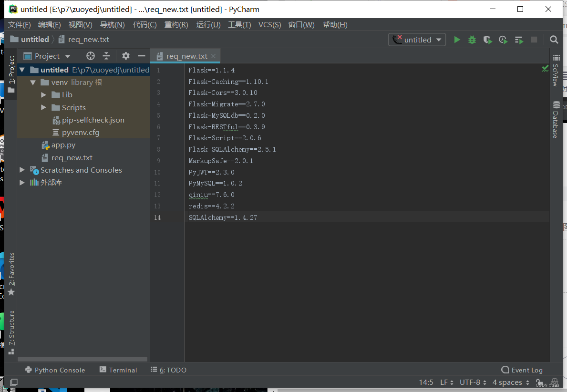
Task: Open the 工具(T) menu
Action: [239, 25]
